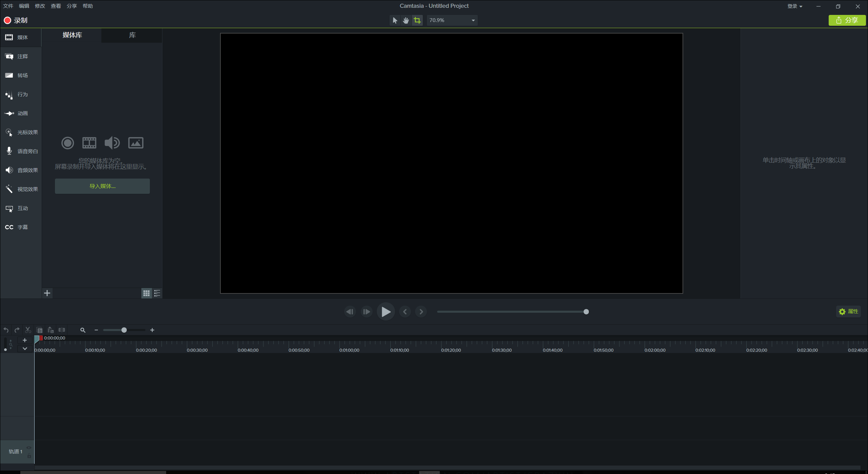Switch to the 库 tab

[x=132, y=35]
